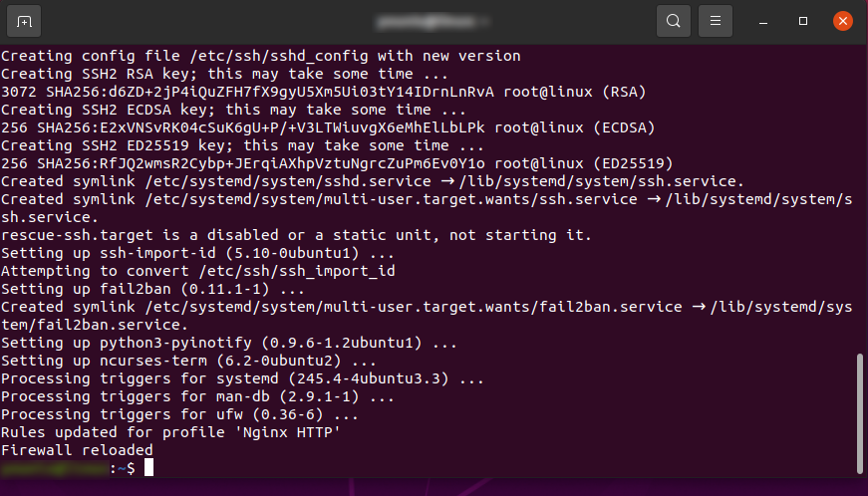Click the ECDSA key fingerprint line
This screenshot has width=868, height=496.
(x=328, y=127)
